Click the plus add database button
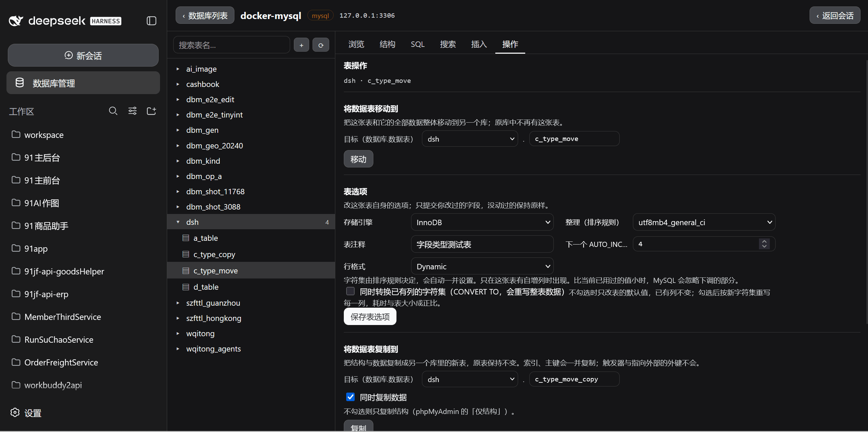 [x=301, y=45]
